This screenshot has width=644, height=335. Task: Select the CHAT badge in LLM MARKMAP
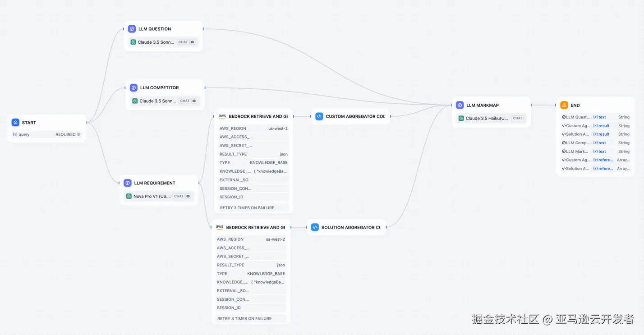point(518,118)
